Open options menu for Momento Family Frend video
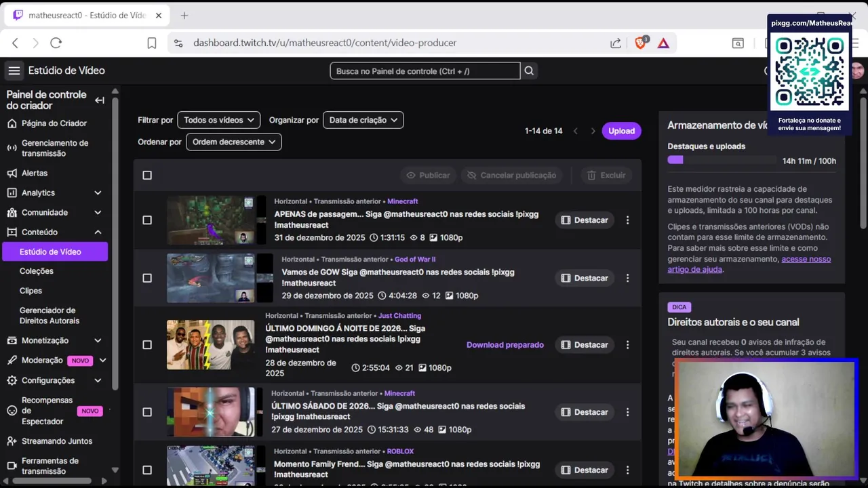868x488 pixels. (x=627, y=470)
